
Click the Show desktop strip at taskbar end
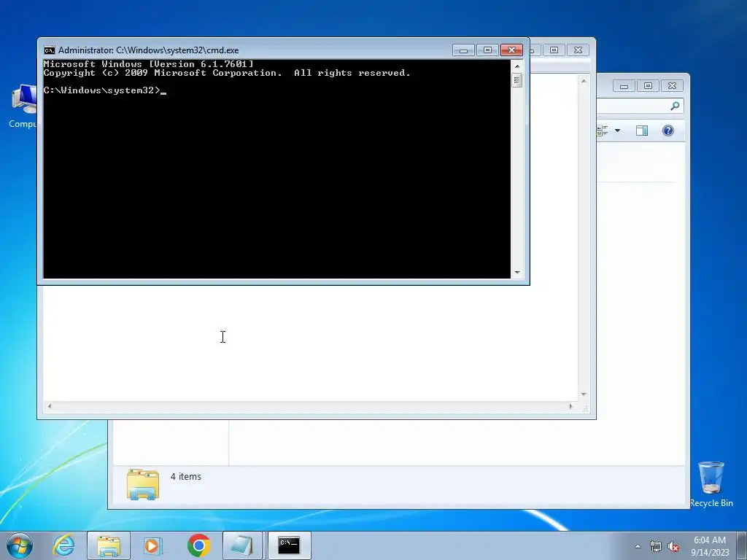point(742,545)
